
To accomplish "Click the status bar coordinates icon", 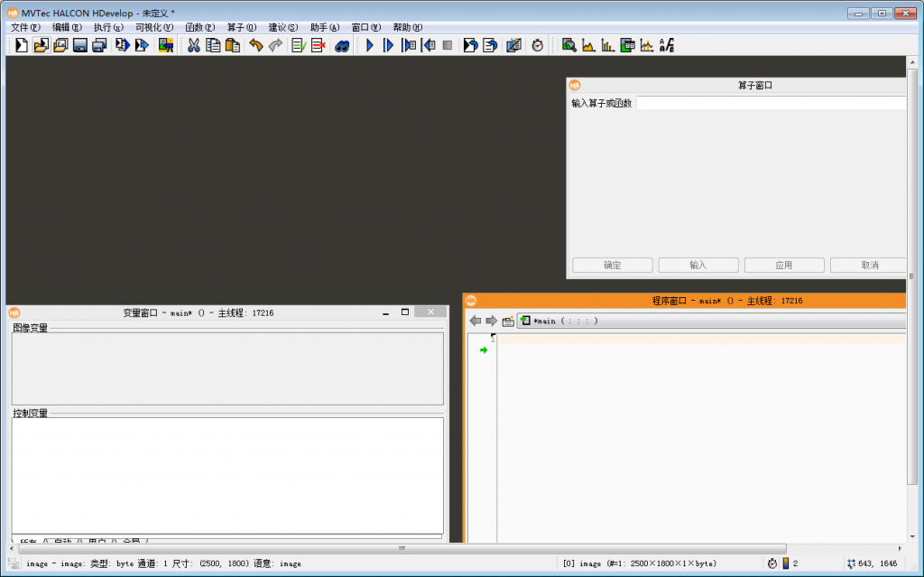I will pyautogui.click(x=851, y=563).
